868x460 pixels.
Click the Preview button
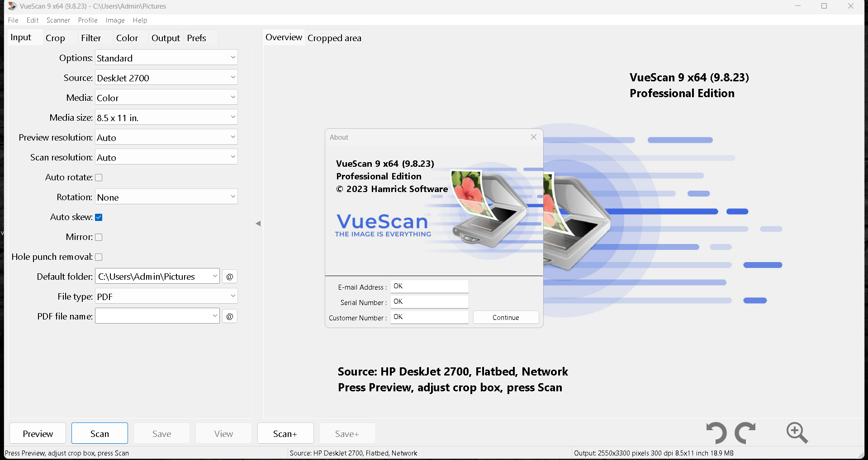click(38, 434)
